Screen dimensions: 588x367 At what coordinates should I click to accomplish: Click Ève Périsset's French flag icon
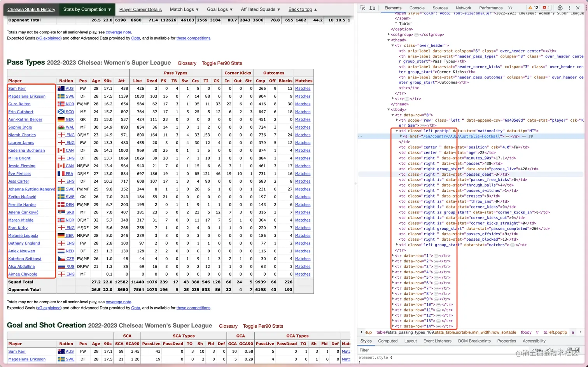(x=61, y=174)
